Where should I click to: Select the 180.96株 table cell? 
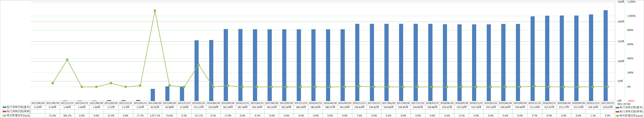tap(315, 107)
